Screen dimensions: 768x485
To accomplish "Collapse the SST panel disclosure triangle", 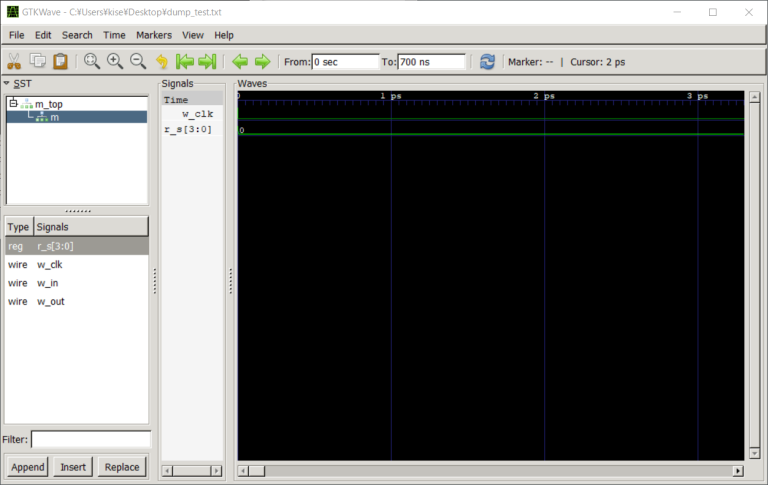I will pyautogui.click(x=7, y=83).
